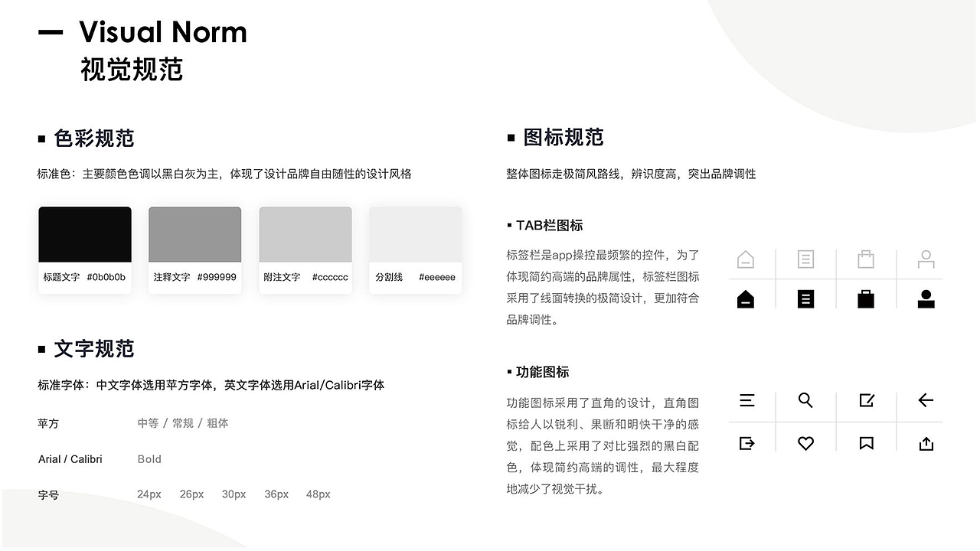Click the 图标规范 section heading

563,138
